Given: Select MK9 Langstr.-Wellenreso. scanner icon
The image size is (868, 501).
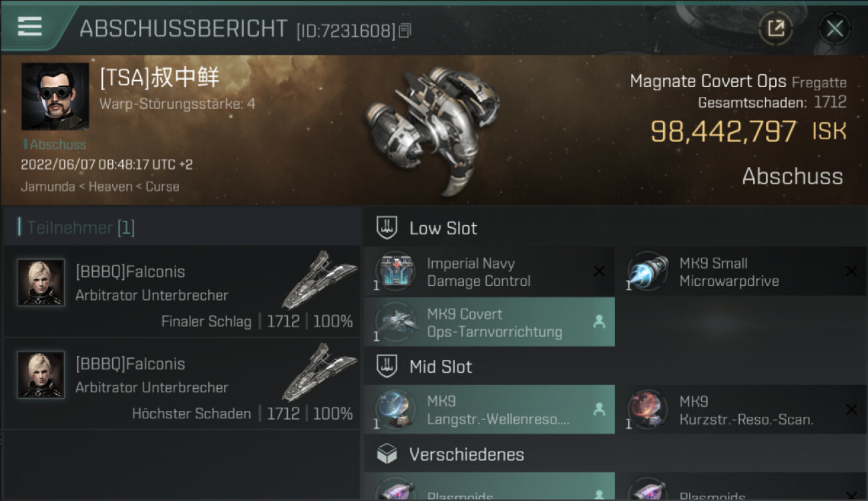Looking at the screenshot, I should 395,409.
